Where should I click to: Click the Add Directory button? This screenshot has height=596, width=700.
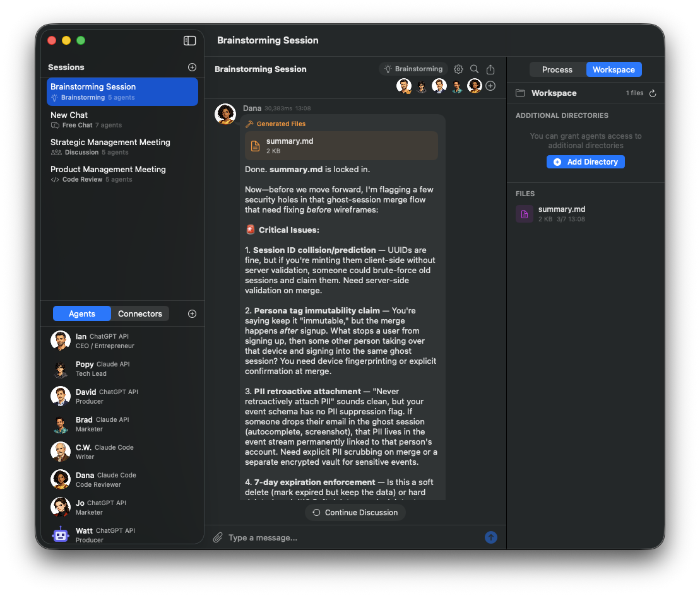point(586,162)
